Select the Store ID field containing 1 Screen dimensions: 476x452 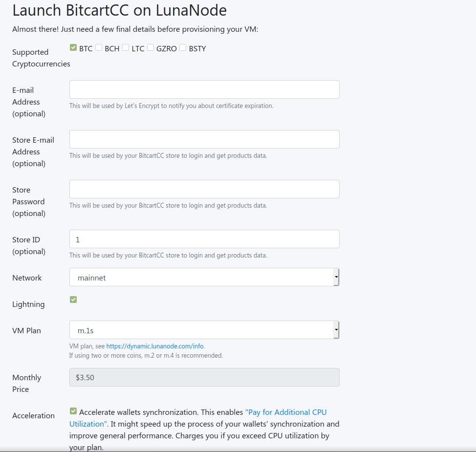(x=204, y=239)
